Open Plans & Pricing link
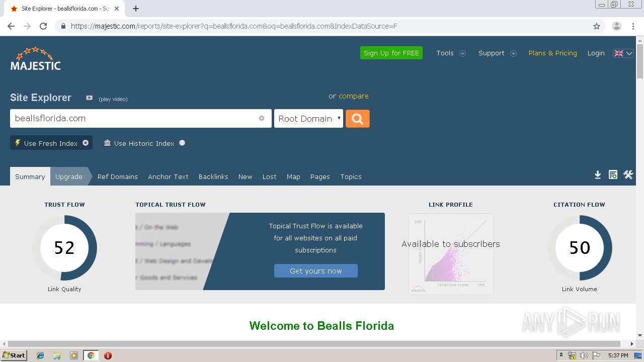 click(x=552, y=53)
